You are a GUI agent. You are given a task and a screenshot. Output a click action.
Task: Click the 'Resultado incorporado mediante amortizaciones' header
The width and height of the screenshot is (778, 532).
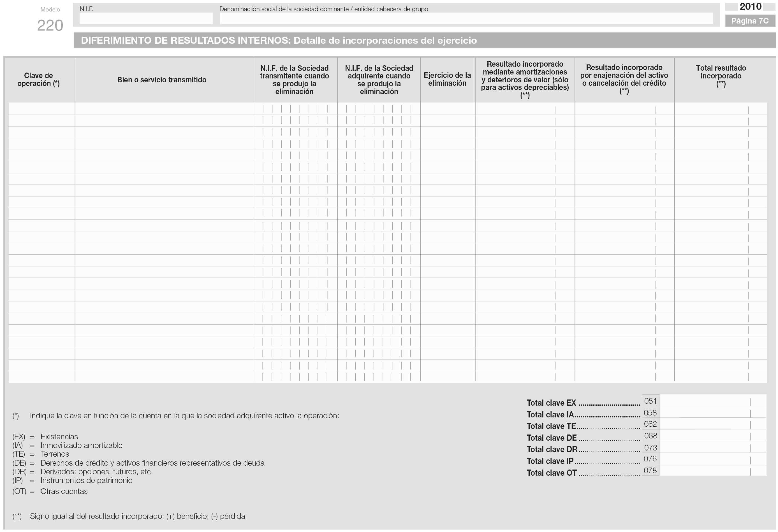pos(525,80)
